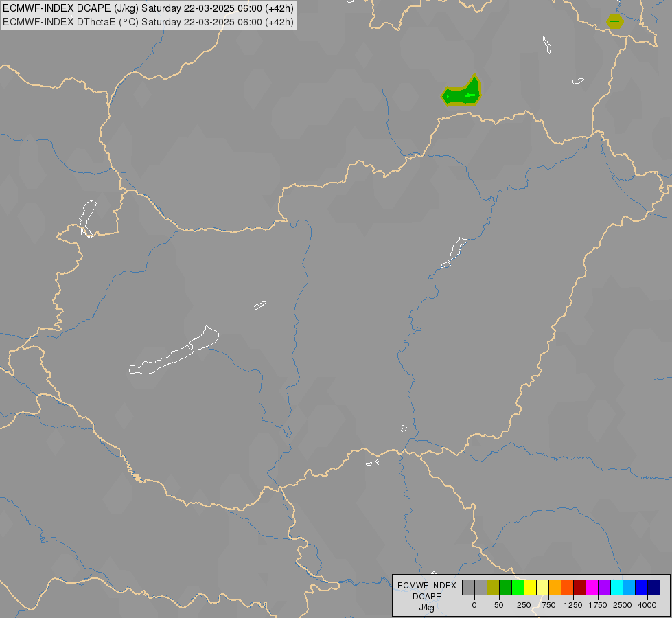Click the light orange legend swatch
This screenshot has width=672, height=618.
(x=555, y=587)
